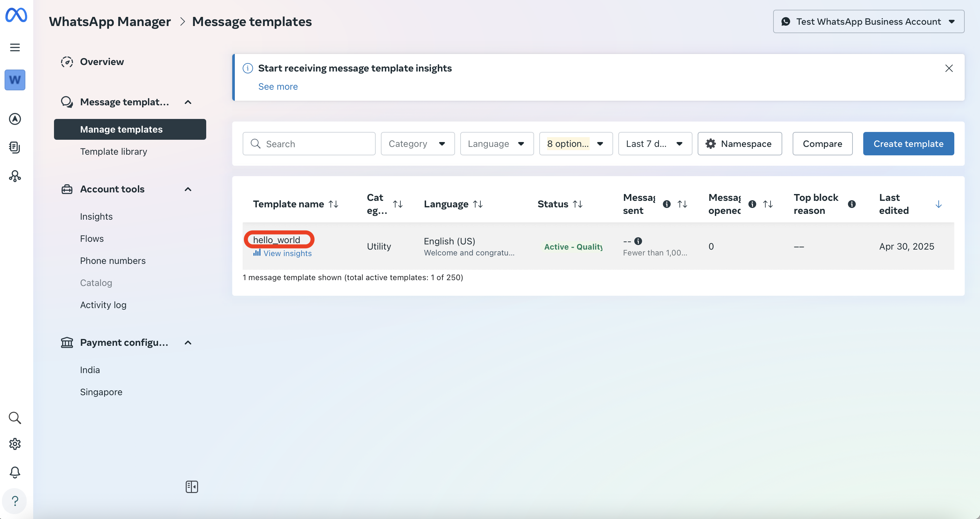Open the hamburger menu in left rail

tap(15, 47)
